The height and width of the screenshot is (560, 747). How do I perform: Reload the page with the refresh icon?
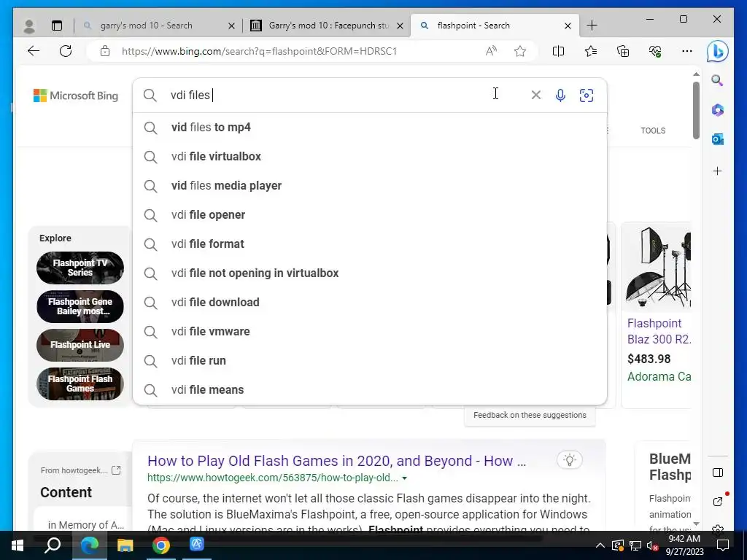pos(66,51)
